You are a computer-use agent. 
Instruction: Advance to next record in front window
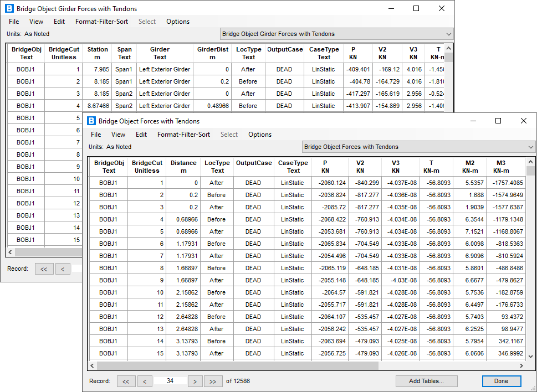click(195, 381)
